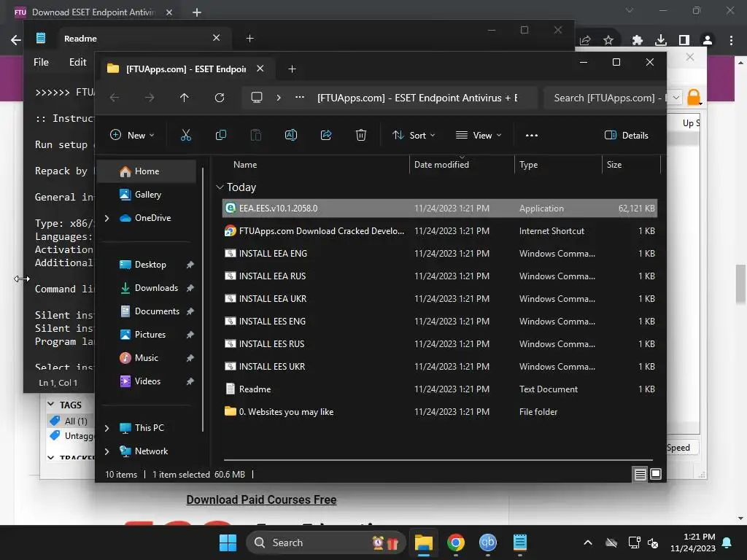Click the Windows Start button
The width and height of the screenshot is (747, 560).
pyautogui.click(x=228, y=542)
